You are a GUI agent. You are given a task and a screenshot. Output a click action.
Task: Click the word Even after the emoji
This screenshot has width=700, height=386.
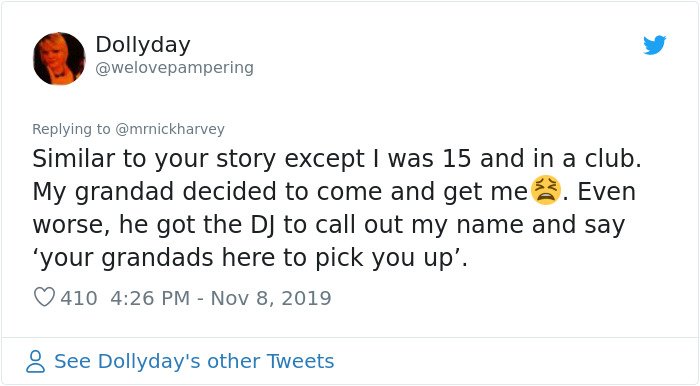[x=606, y=191]
